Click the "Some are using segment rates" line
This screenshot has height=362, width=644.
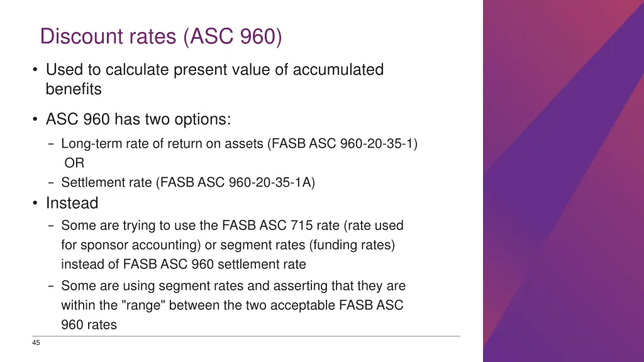point(233,286)
